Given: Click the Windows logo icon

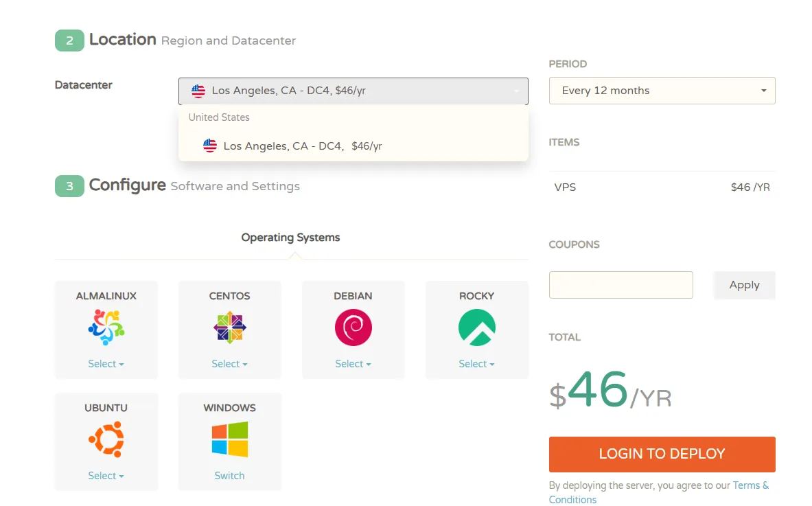Looking at the screenshot, I should 229,439.
